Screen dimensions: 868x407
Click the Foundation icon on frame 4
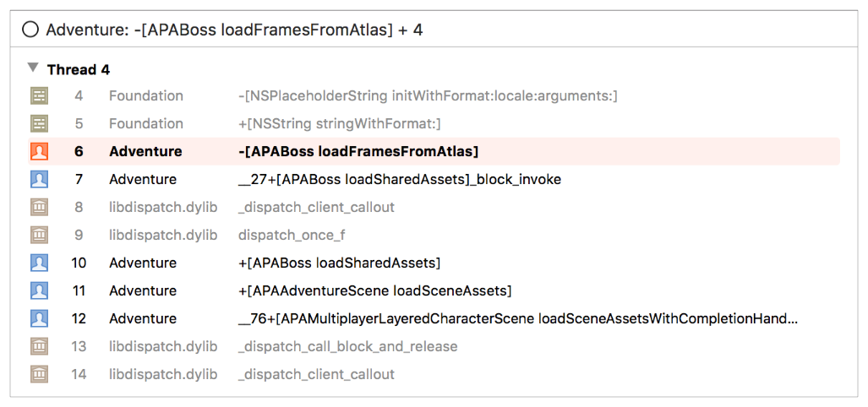[x=39, y=96]
